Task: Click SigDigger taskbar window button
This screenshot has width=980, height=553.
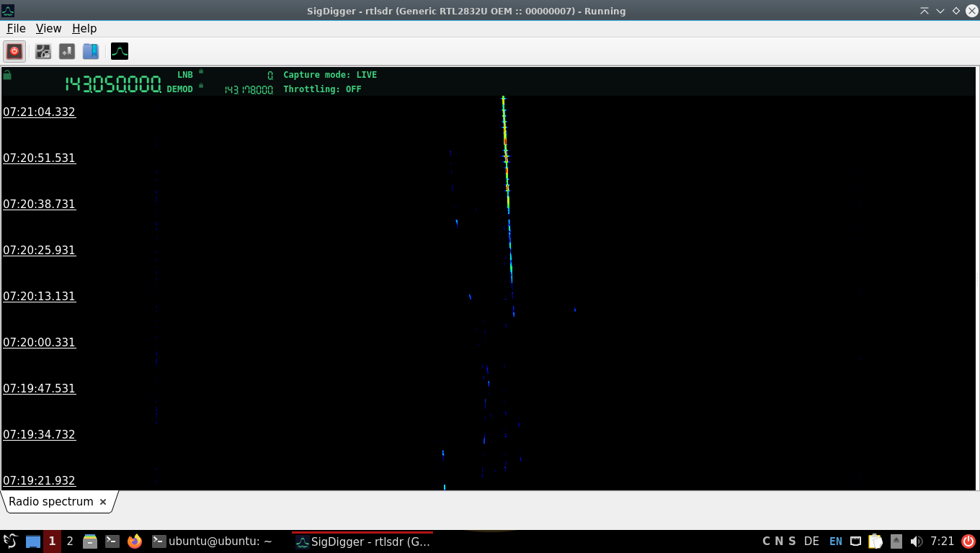Action: click(x=362, y=541)
